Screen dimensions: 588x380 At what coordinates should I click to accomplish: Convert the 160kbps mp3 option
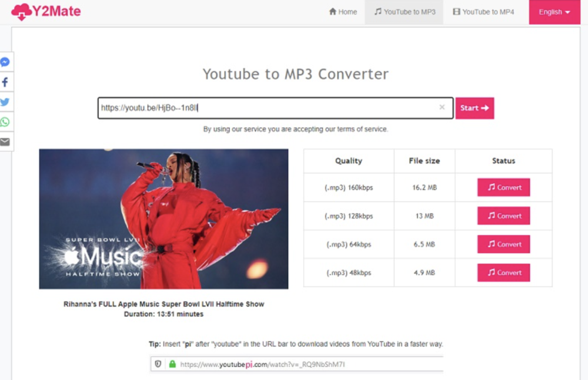tap(503, 187)
